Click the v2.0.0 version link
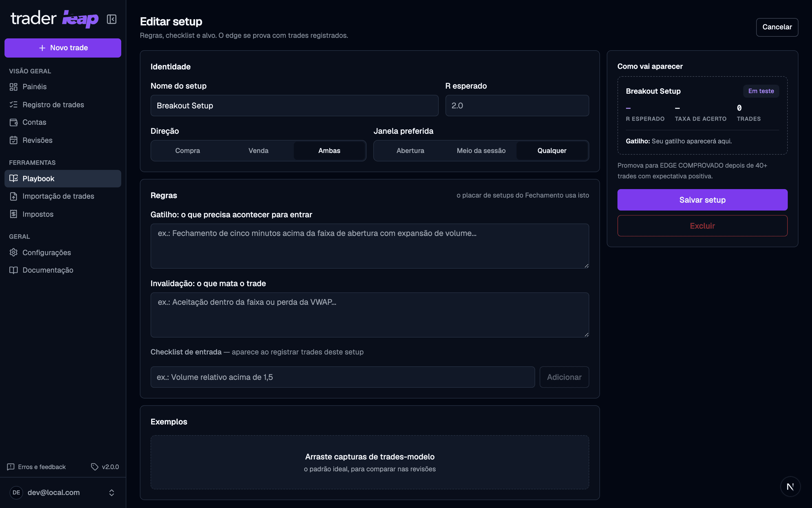 pyautogui.click(x=105, y=467)
